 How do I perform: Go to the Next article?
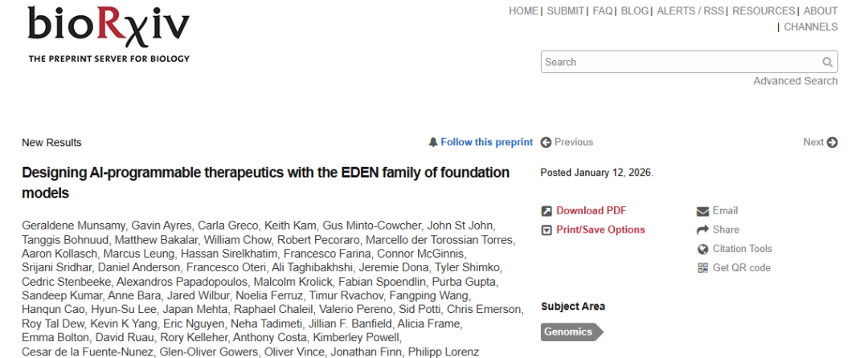point(820,142)
